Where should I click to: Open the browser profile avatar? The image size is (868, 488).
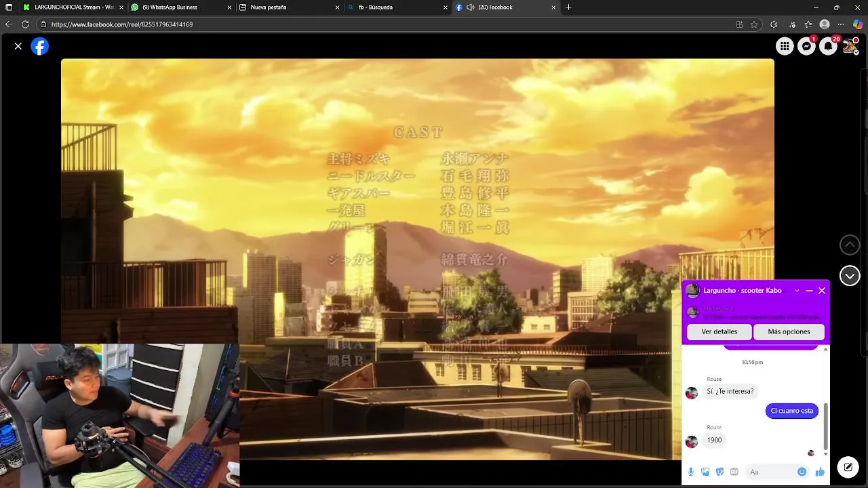825,24
